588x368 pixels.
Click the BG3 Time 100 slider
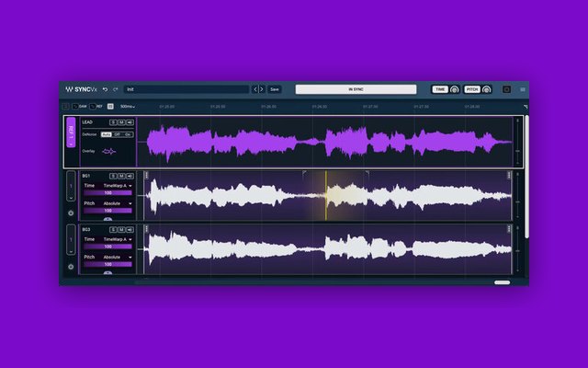[108, 247]
